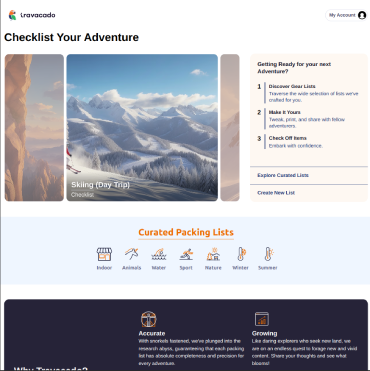Viewport: 370px width, 371px height.
Task: Select the Nature category icon
Action: [x=213, y=254]
